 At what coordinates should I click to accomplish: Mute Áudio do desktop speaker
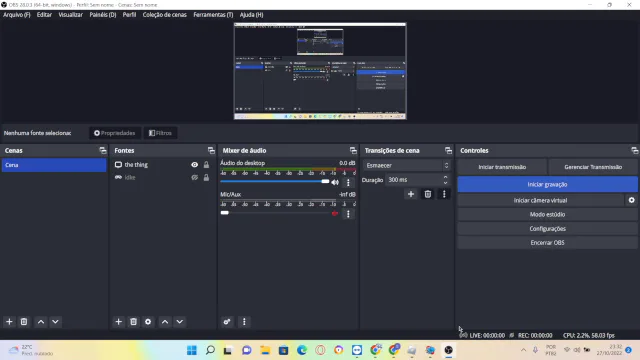(335, 182)
